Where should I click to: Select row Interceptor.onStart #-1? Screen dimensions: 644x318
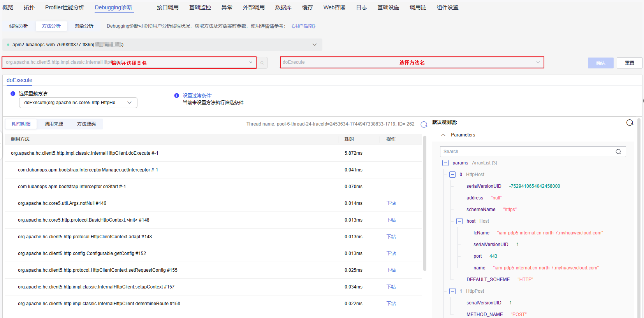tap(213, 187)
